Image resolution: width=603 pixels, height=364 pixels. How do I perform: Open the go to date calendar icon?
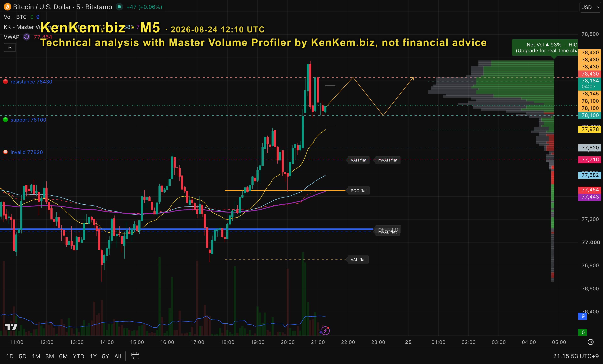[x=135, y=356]
